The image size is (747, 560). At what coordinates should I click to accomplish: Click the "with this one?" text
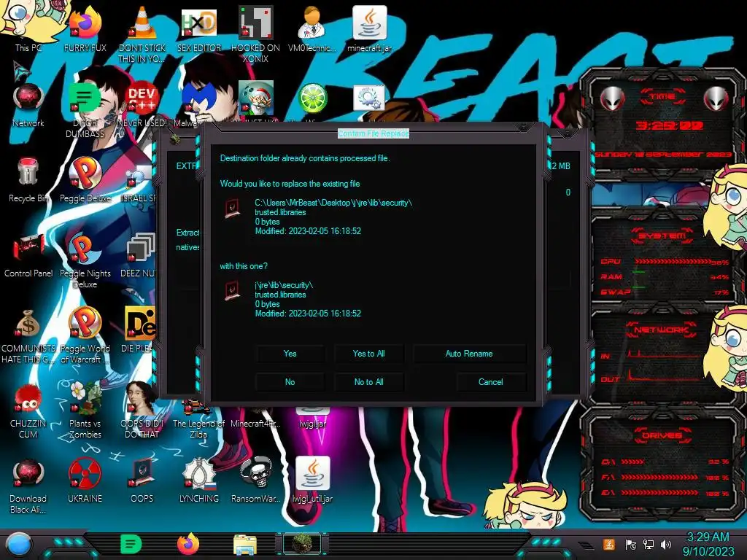pos(244,266)
